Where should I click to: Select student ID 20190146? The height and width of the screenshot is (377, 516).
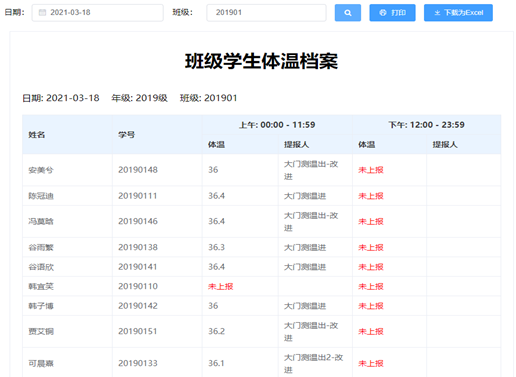[x=138, y=221]
